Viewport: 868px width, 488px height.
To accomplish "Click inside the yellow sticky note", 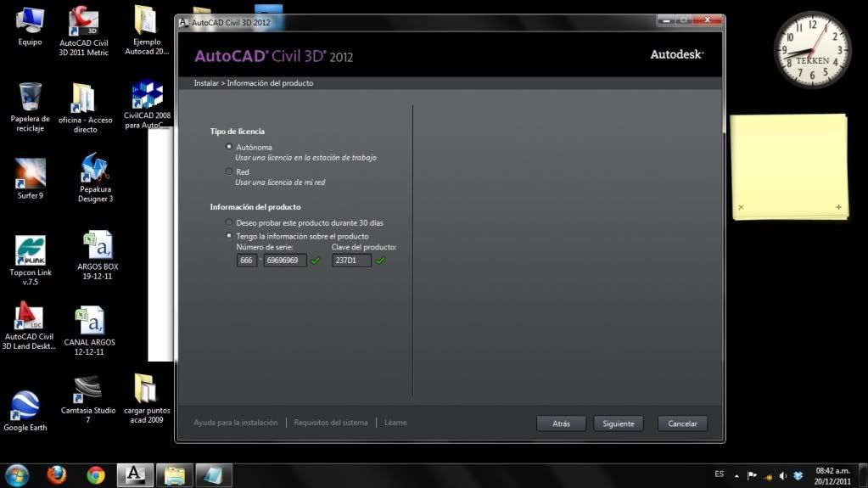I will 789,166.
